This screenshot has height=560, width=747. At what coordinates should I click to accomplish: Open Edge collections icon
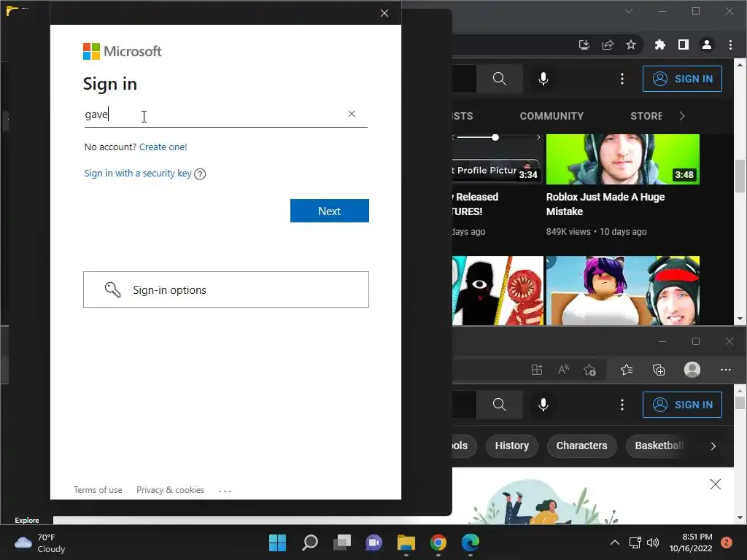[659, 370]
